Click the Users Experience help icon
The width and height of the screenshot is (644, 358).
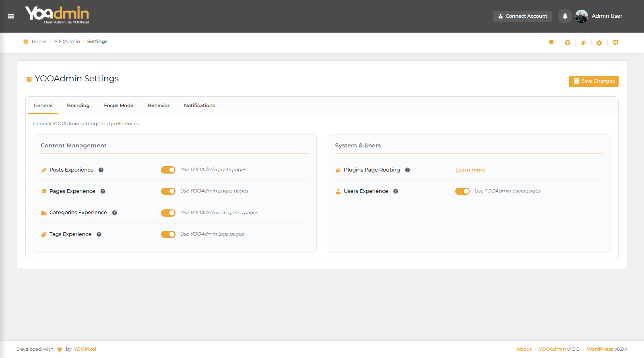pos(396,191)
